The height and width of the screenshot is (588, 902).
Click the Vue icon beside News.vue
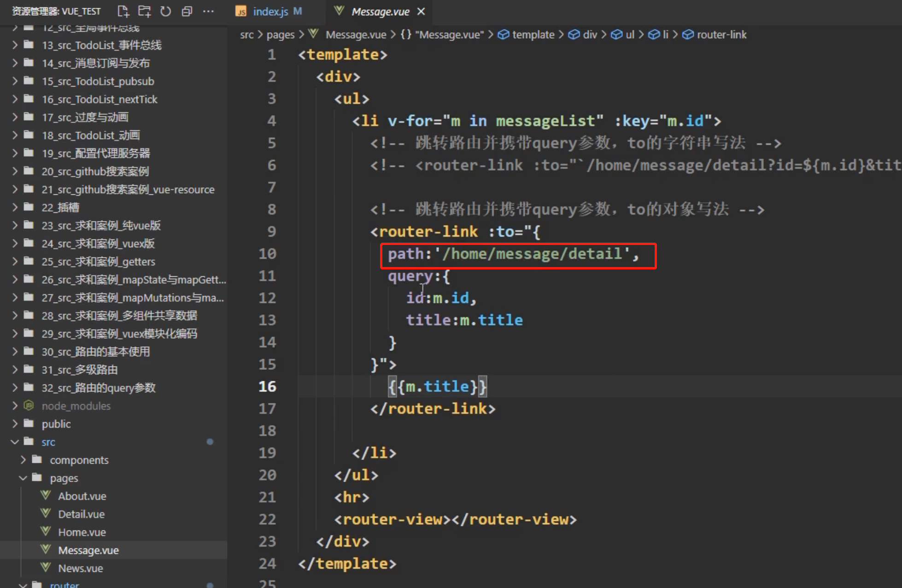45,567
